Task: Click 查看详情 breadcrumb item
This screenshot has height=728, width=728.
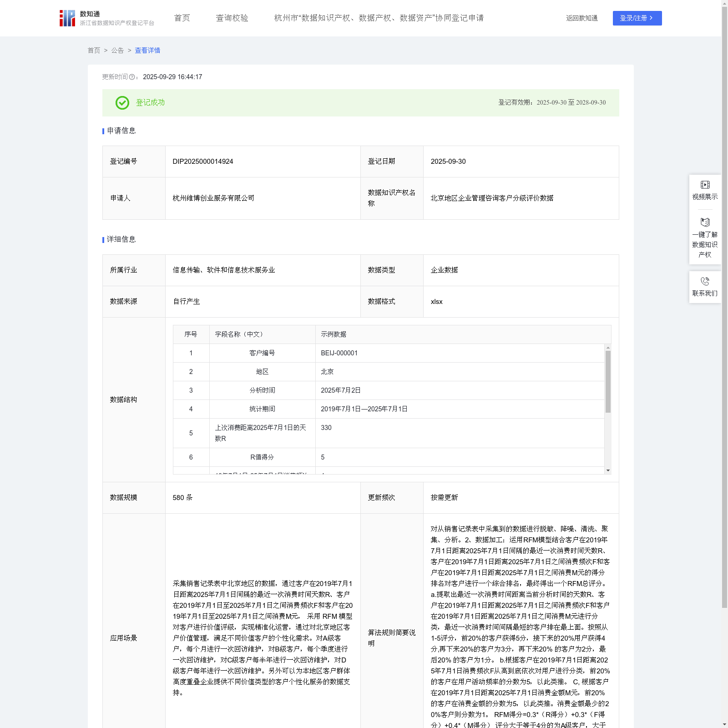Action: click(x=147, y=51)
